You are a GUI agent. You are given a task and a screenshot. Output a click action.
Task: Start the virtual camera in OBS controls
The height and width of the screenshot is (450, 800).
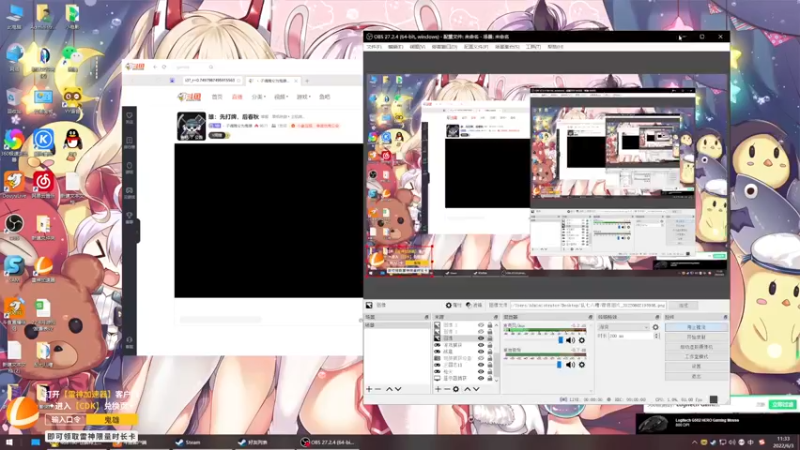(696, 347)
